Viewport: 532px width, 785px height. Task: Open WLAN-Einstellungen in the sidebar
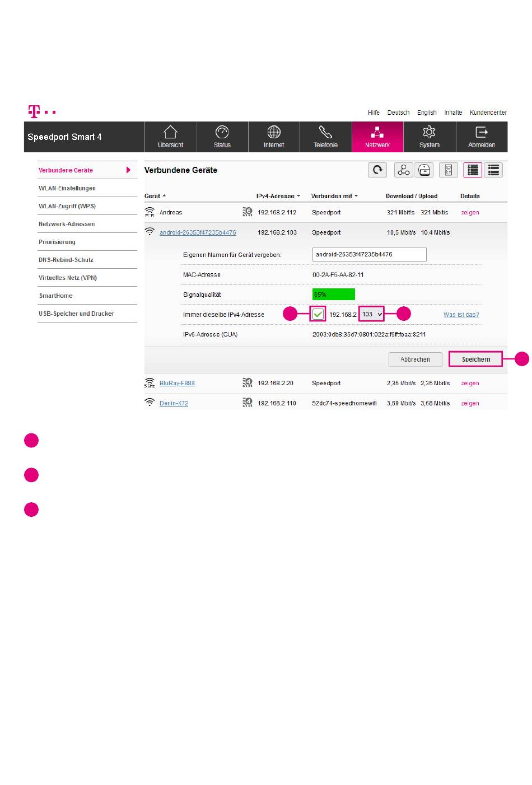tap(87, 188)
